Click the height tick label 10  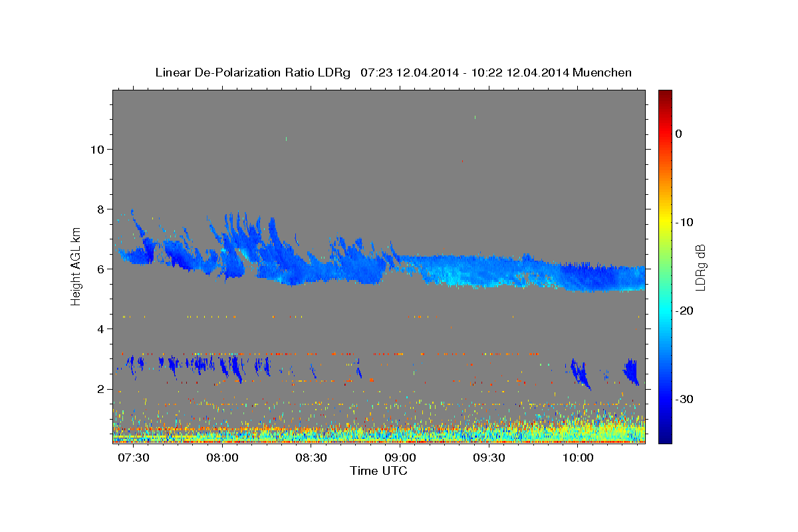(x=97, y=149)
